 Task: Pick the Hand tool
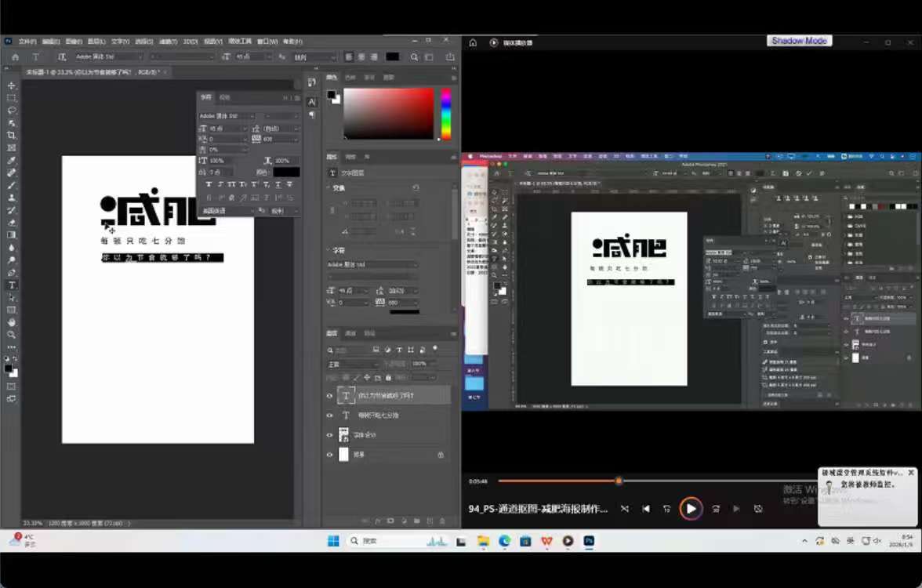(12, 322)
